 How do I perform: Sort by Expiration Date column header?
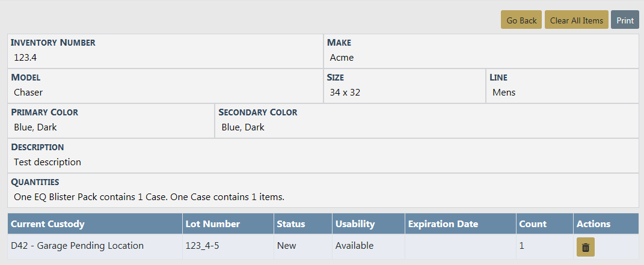(443, 224)
